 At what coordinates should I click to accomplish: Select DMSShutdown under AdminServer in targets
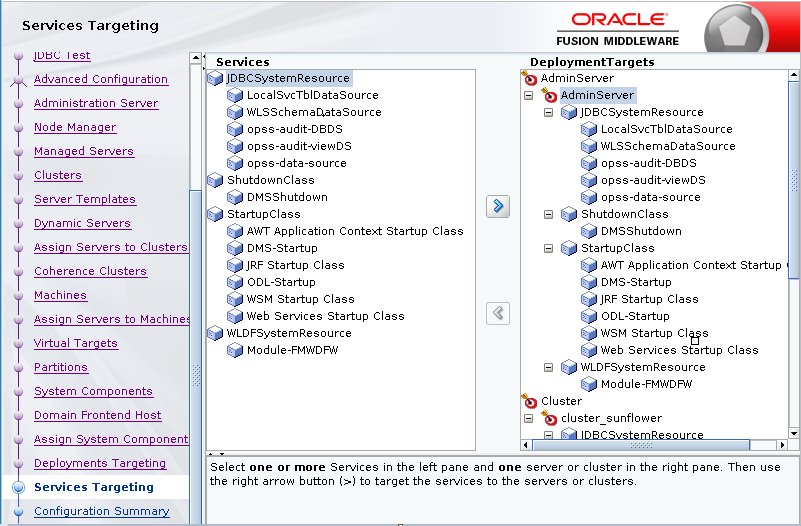point(640,231)
